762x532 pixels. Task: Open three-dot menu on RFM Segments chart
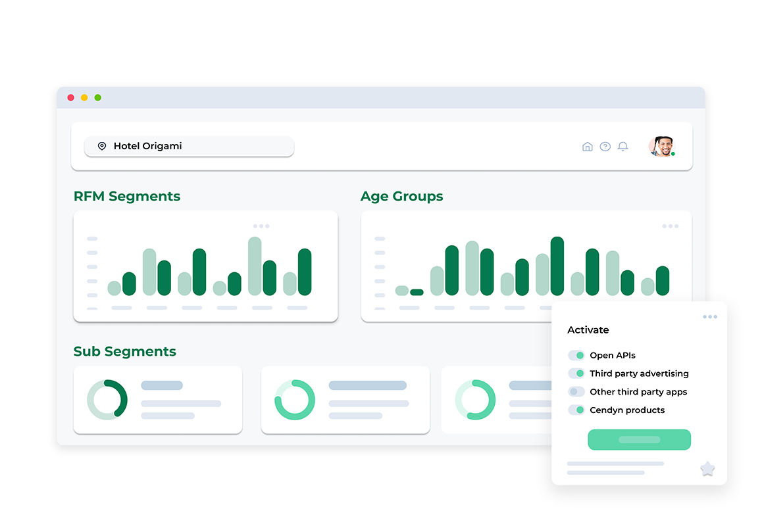(x=261, y=226)
